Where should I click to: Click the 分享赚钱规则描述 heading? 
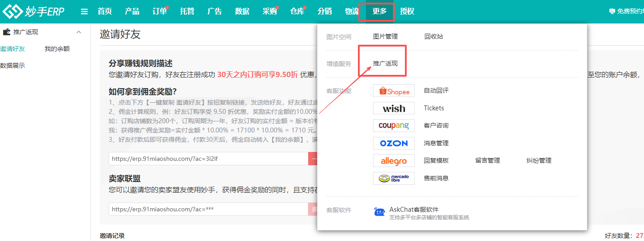pos(141,63)
